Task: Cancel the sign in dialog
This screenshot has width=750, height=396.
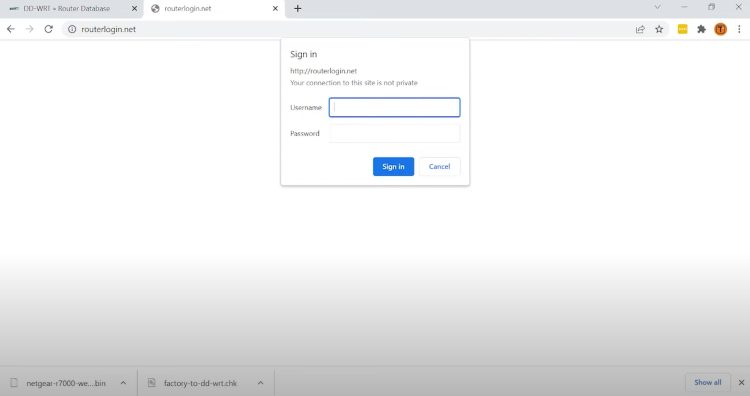Action: pyautogui.click(x=439, y=166)
